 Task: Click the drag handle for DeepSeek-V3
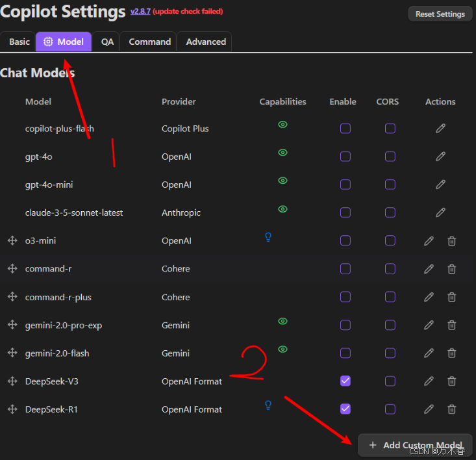pos(12,381)
